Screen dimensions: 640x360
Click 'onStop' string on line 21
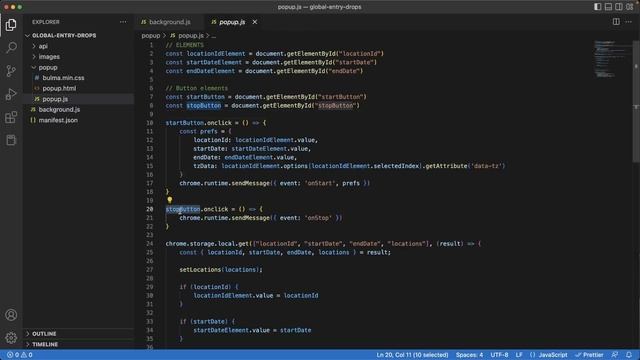click(x=318, y=218)
